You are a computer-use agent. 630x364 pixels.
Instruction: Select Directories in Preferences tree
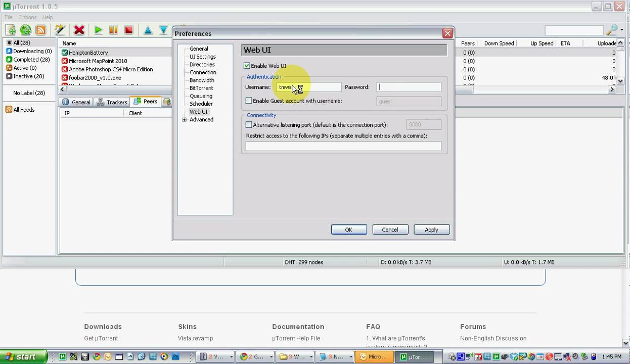click(x=202, y=65)
